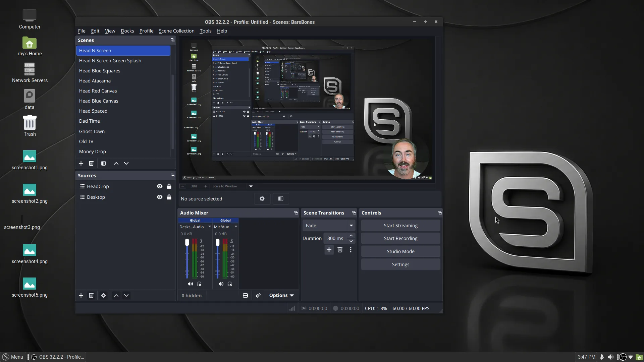This screenshot has width=644, height=362.
Task: Mute Mic/Aux speaker icon
Action: click(x=221, y=284)
